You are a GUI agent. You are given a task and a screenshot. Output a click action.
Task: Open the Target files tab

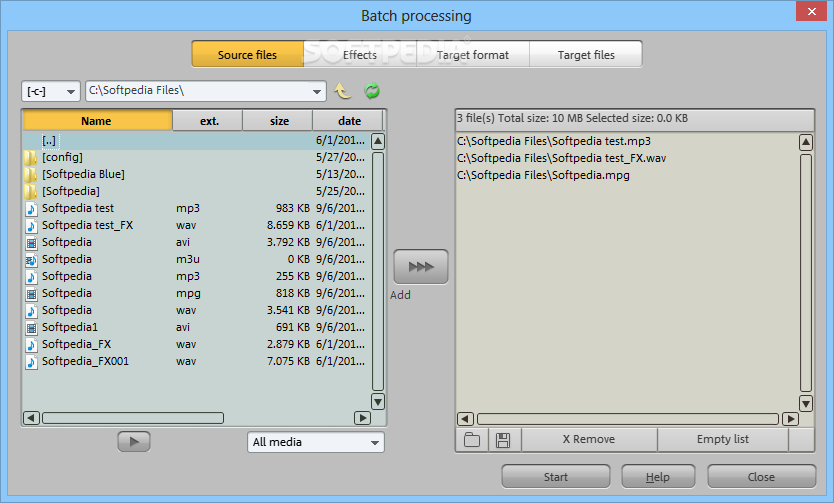click(x=586, y=54)
